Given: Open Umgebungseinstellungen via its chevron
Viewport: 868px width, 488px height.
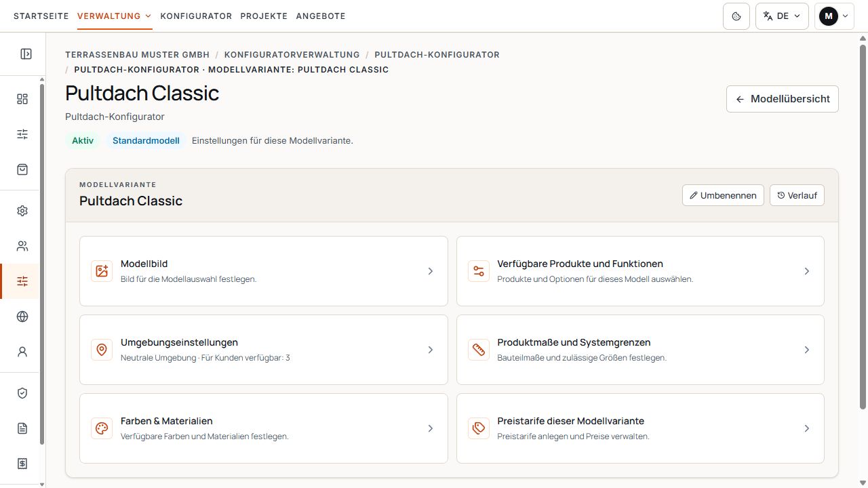Looking at the screenshot, I should click(430, 350).
